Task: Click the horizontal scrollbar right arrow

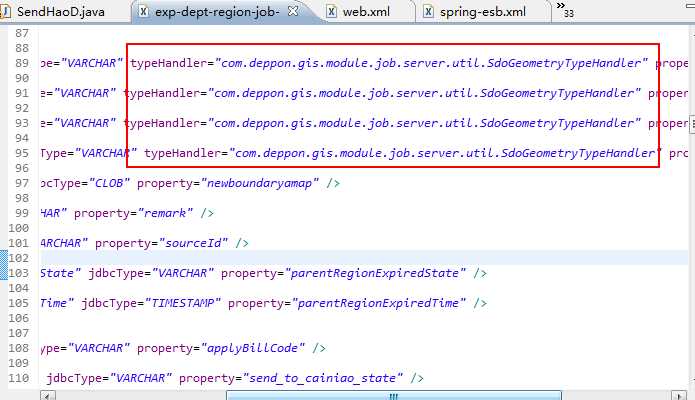Action: pyautogui.click(x=679, y=396)
